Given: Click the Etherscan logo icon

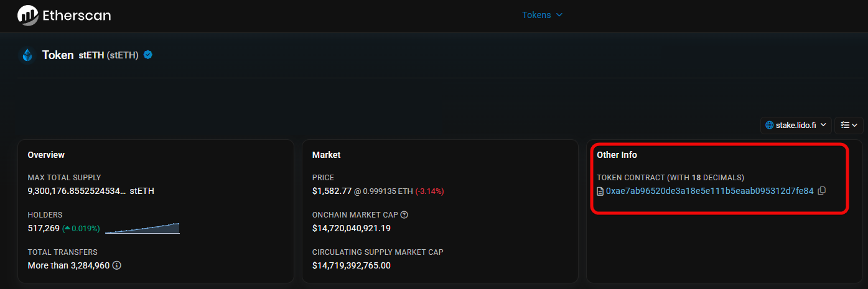Looking at the screenshot, I should point(28,15).
